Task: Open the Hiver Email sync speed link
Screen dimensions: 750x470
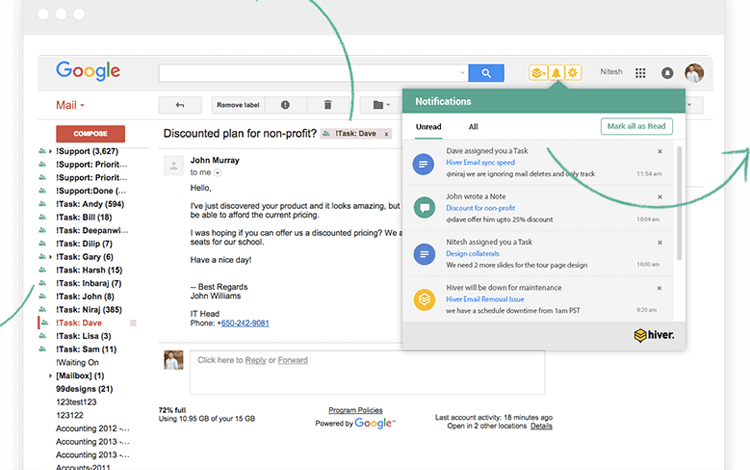Action: pyautogui.click(x=480, y=163)
